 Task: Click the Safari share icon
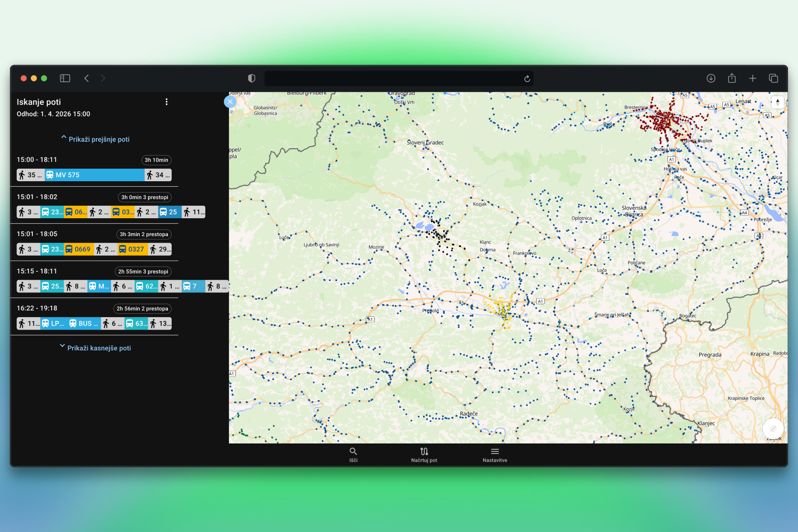(x=732, y=78)
